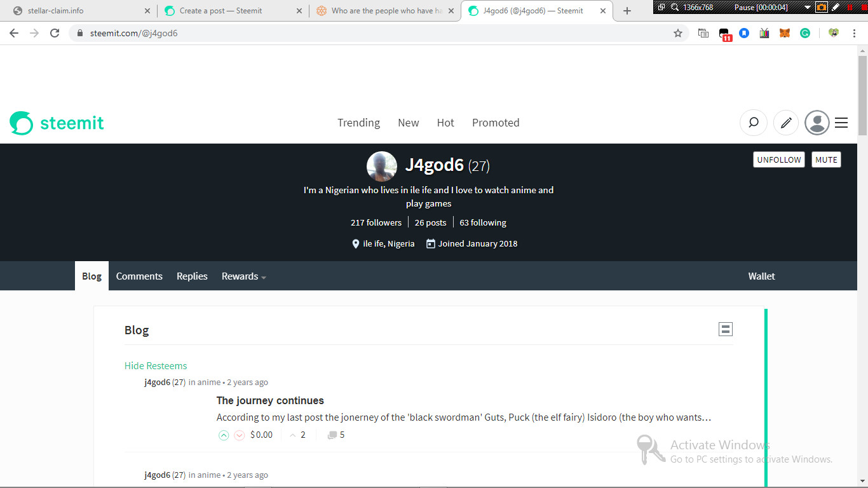Open the tab list extension icon
This screenshot has width=868, height=488.
tap(703, 33)
